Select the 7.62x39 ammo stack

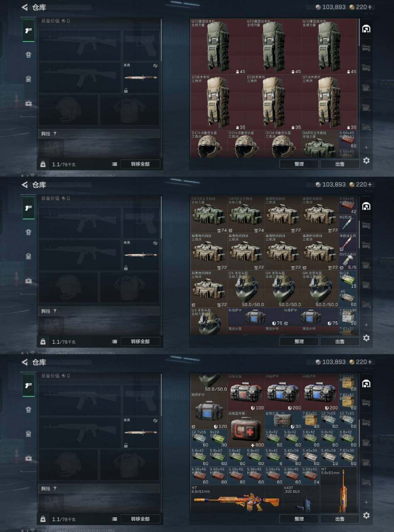348,457
